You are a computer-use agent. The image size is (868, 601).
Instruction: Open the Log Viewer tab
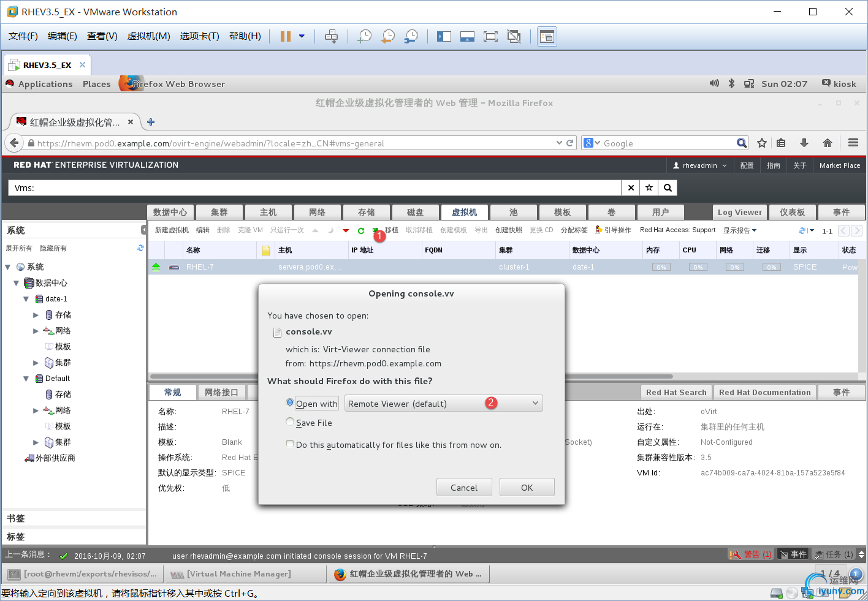[x=740, y=212]
